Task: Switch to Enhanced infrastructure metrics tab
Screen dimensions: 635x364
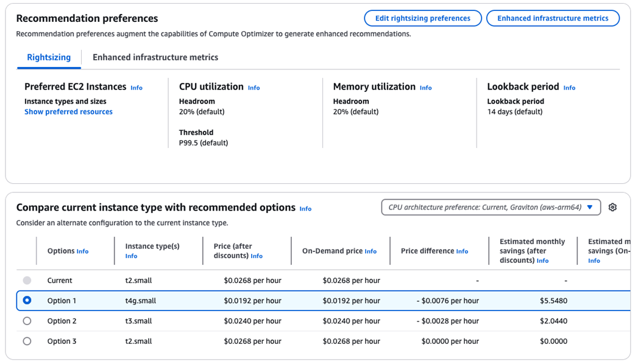Action: point(155,57)
